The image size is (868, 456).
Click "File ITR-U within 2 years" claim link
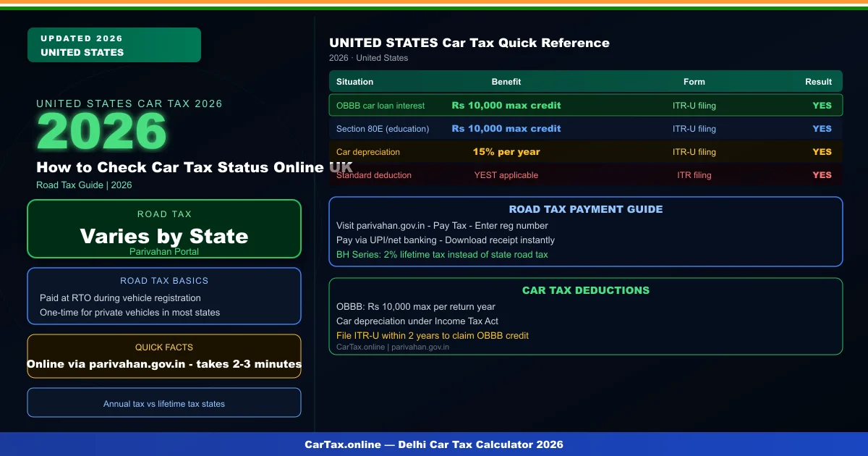coord(433,335)
